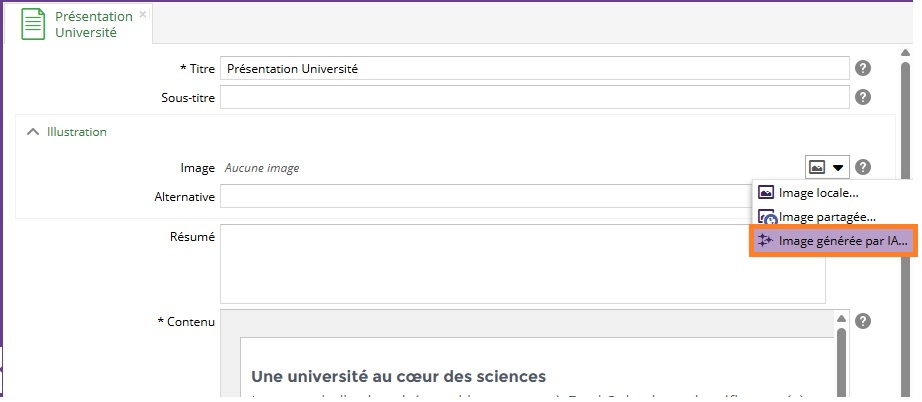Click the Sous-titre help question mark
Screen dimensions: 922x402
pyautogui.click(x=863, y=97)
